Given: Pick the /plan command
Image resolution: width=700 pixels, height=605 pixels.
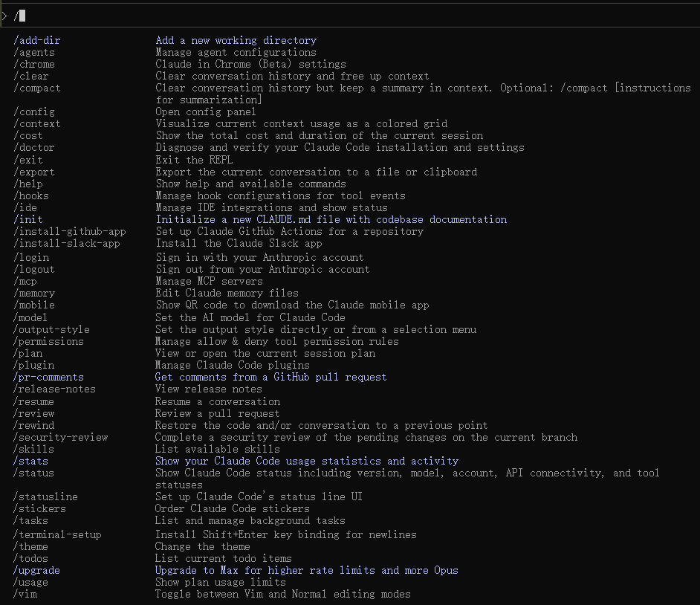Looking at the screenshot, I should (x=28, y=353).
